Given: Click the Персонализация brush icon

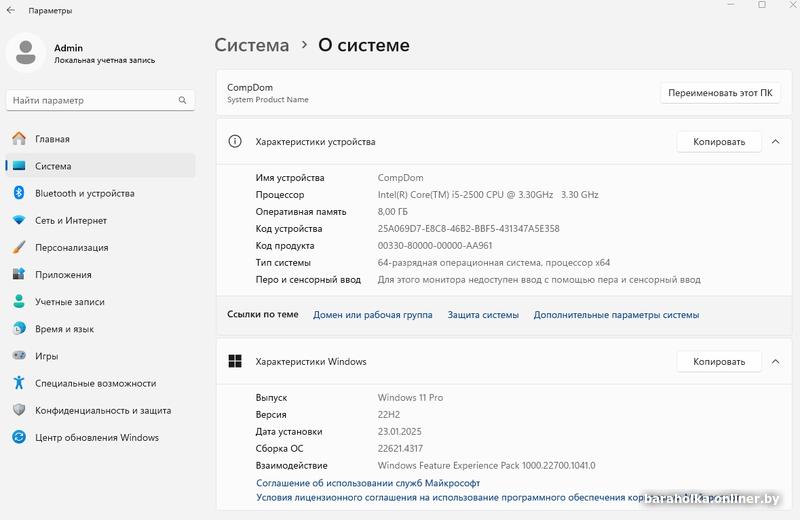Looking at the screenshot, I should (19, 247).
